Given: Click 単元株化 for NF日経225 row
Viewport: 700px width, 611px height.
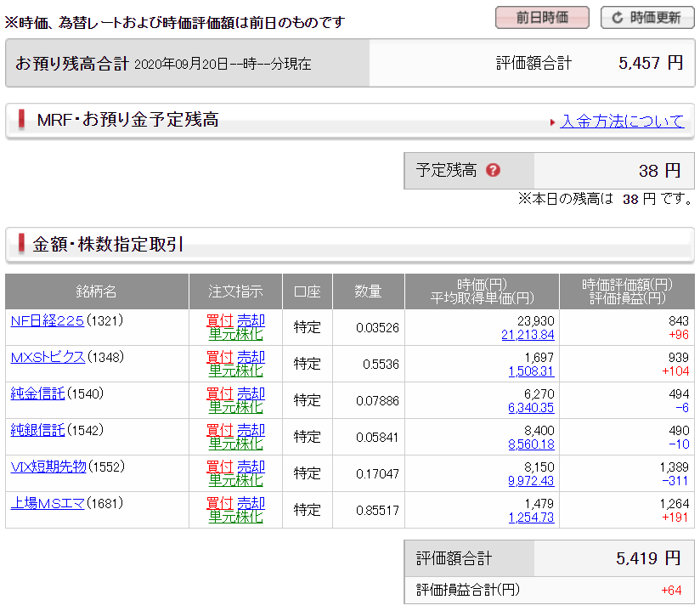Looking at the screenshot, I should pyautogui.click(x=235, y=334).
